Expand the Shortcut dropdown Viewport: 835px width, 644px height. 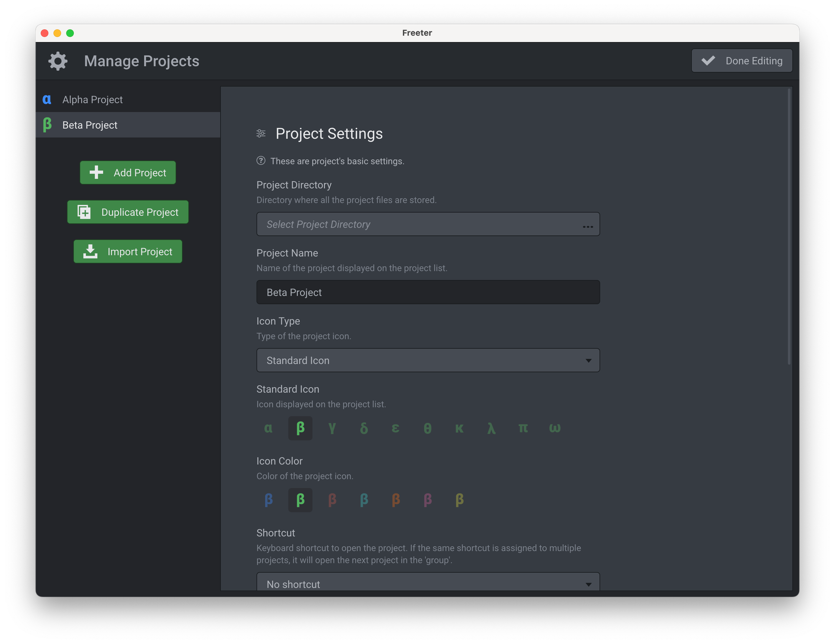[x=428, y=584]
